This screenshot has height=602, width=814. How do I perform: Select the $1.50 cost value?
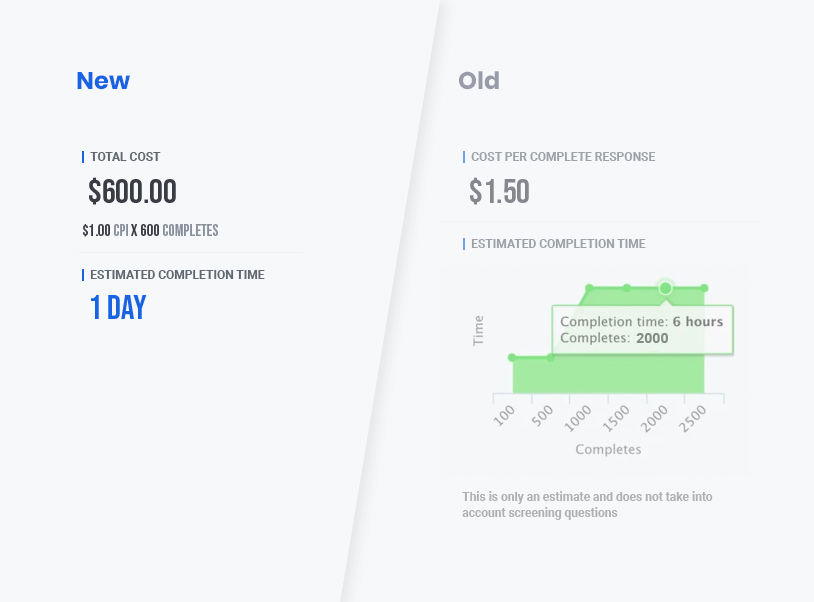point(499,191)
